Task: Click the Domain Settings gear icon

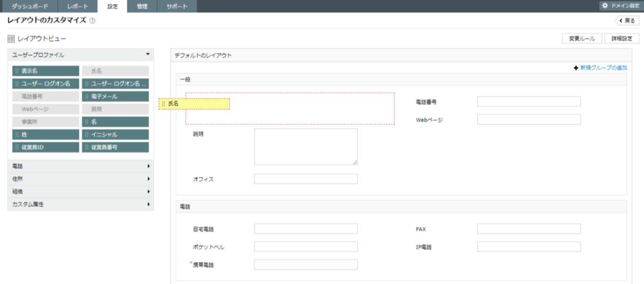Action: point(605,6)
